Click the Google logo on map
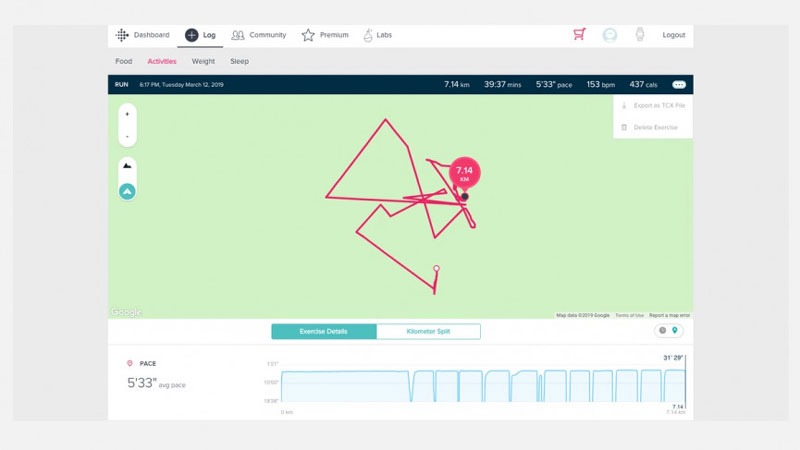Image resolution: width=800 pixels, height=450 pixels. (x=127, y=312)
